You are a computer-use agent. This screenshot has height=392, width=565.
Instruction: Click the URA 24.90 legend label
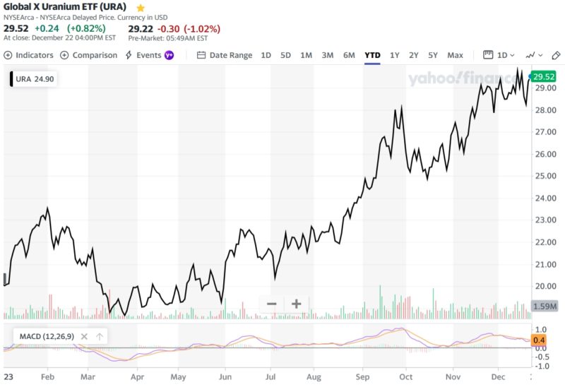[35, 79]
